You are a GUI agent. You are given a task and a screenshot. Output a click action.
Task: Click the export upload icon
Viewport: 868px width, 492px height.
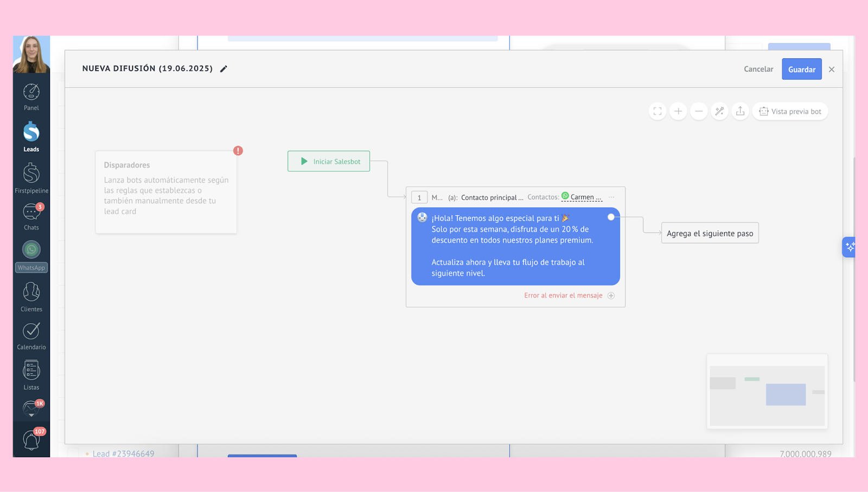pos(740,111)
